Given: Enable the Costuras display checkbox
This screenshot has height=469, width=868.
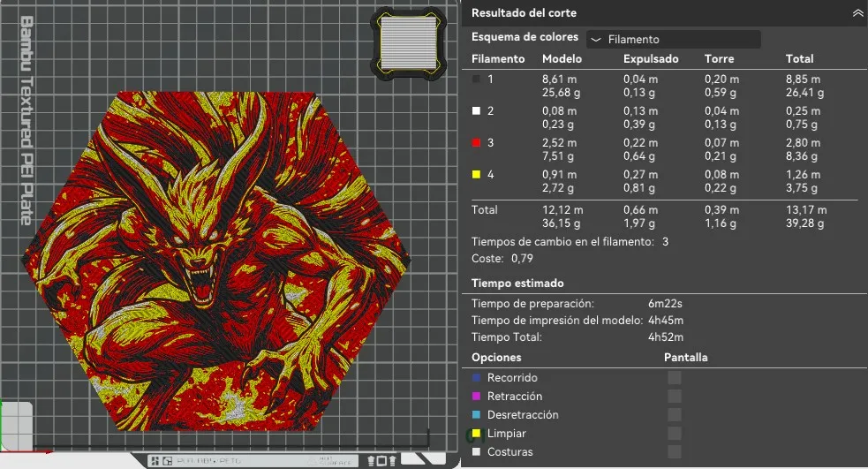Looking at the screenshot, I should (675, 452).
